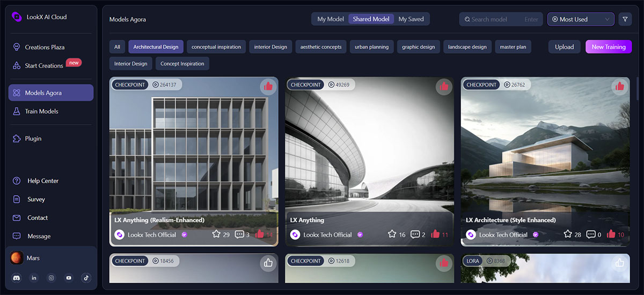This screenshot has height=295, width=644.
Task: Switch to the My Saved tab
Action: 411,19
